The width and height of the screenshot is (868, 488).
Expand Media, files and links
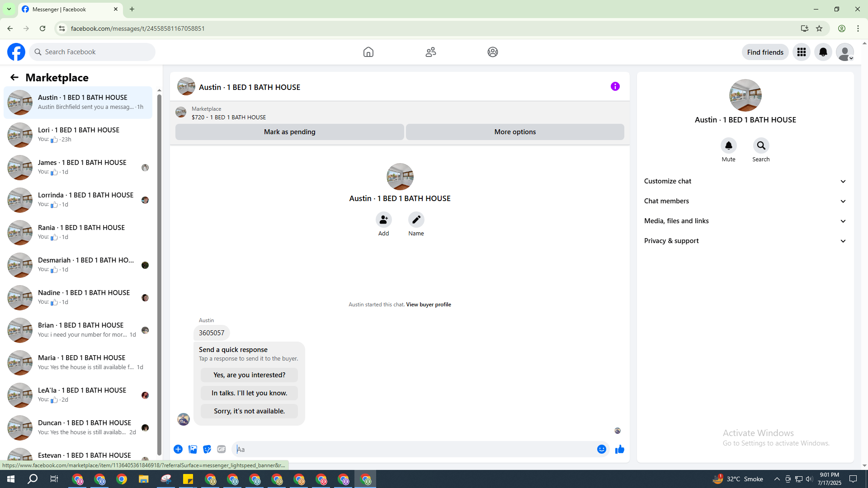coord(745,221)
